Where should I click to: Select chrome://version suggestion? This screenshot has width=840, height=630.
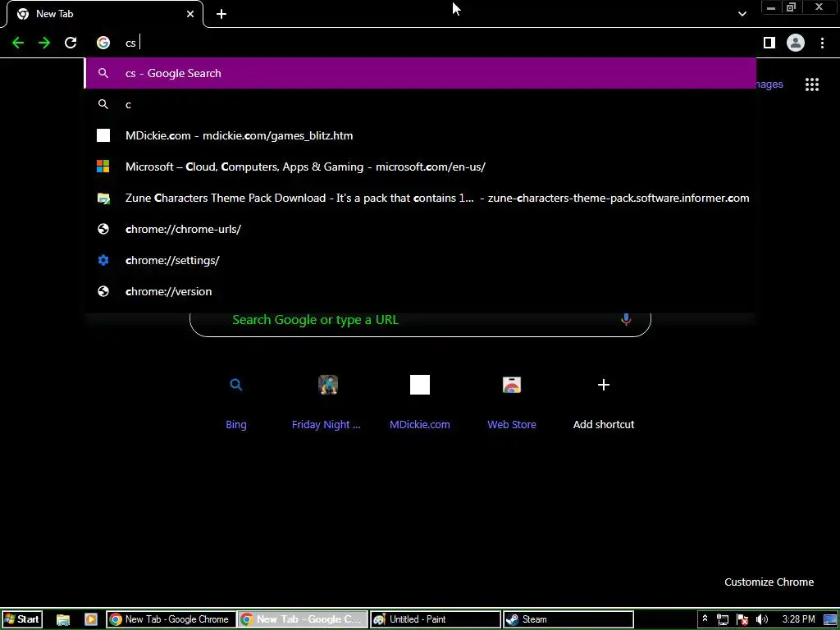coord(421,291)
